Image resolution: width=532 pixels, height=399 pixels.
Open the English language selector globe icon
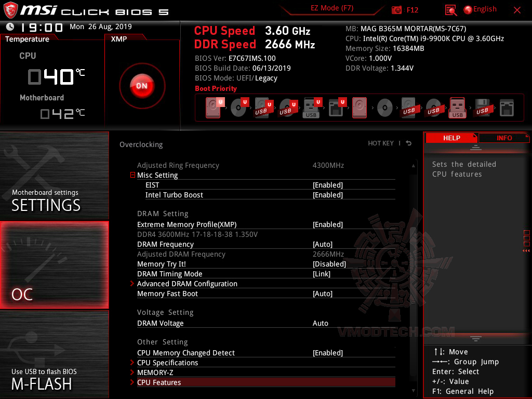[x=467, y=9]
